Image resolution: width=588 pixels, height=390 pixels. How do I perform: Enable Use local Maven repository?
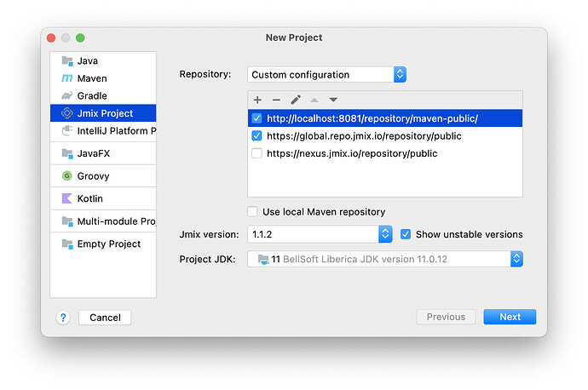click(x=252, y=212)
